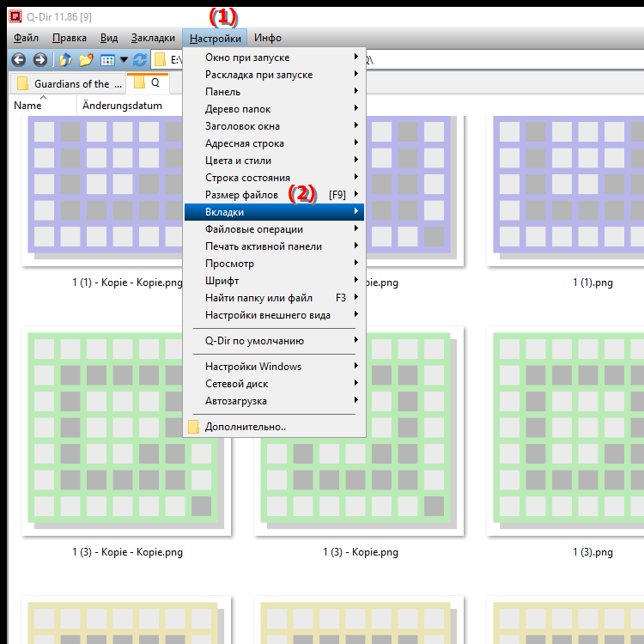
Task: Open the Правка menu
Action: pos(70,38)
